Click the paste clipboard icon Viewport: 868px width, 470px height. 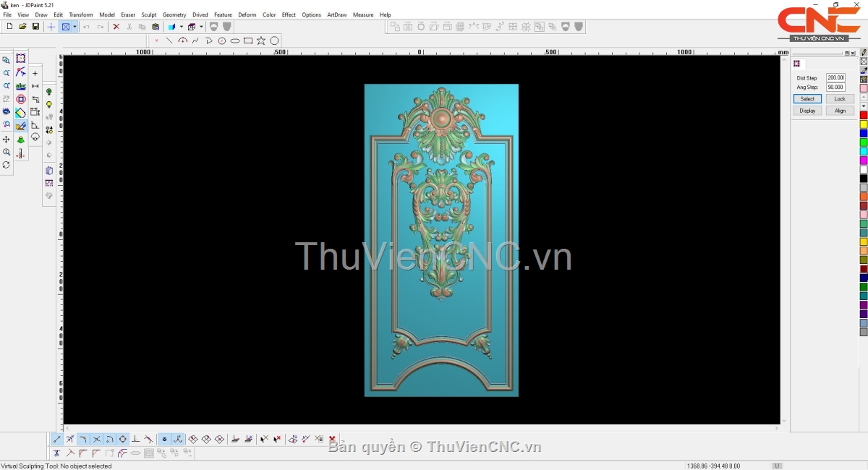(x=156, y=27)
